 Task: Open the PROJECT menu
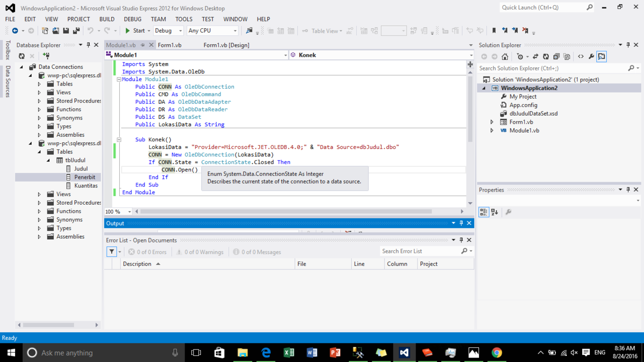pos(78,19)
